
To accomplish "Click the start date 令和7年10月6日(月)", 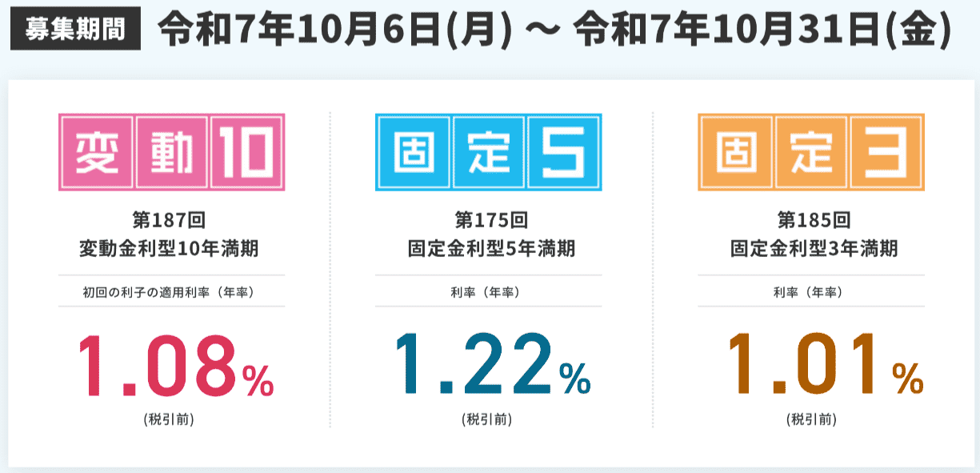I will 334,30.
